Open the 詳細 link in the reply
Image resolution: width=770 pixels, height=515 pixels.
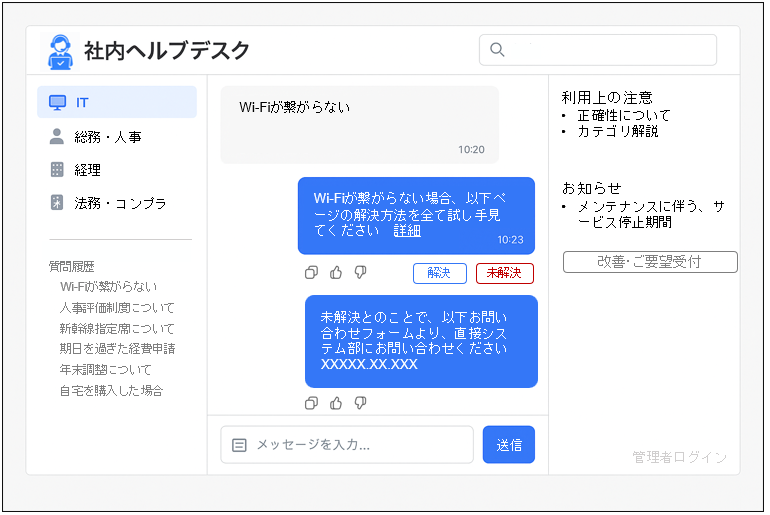tap(407, 231)
